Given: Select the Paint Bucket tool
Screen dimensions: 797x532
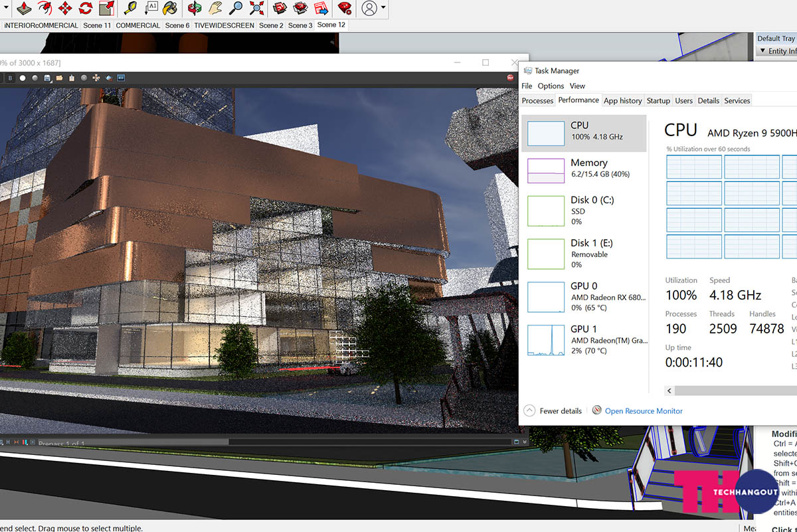Looking at the screenshot, I should coord(171,9).
